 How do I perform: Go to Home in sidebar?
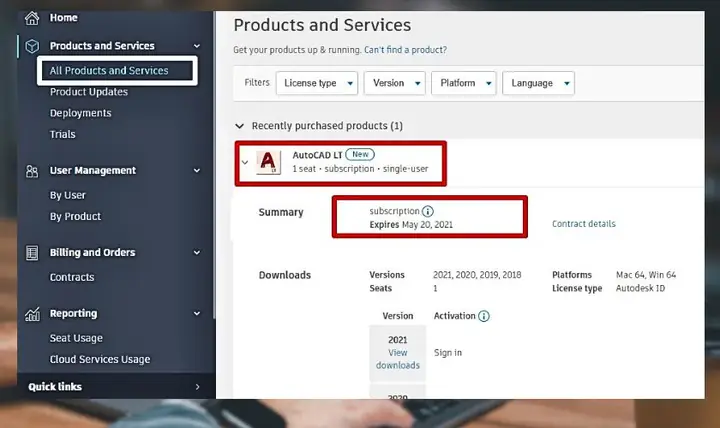click(64, 18)
